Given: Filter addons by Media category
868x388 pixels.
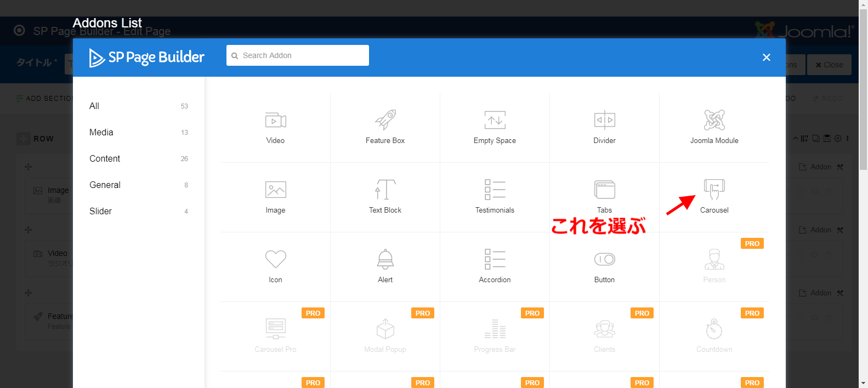Looking at the screenshot, I should click(x=139, y=132).
